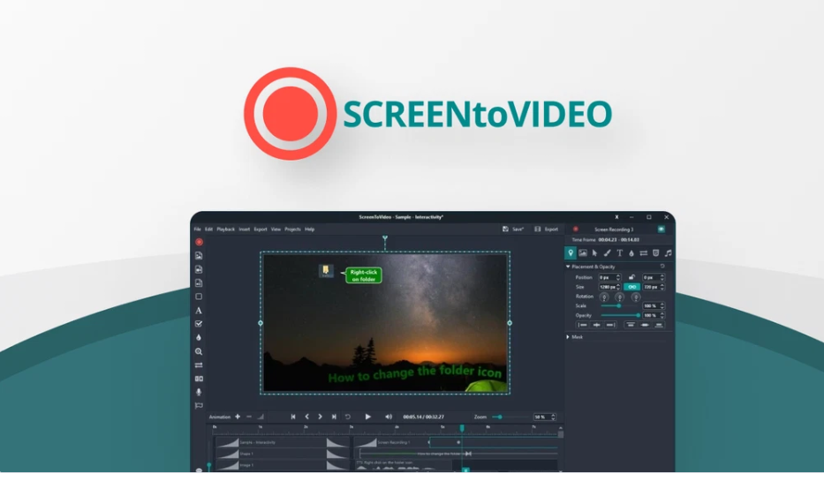Step back one frame

pos(306,417)
